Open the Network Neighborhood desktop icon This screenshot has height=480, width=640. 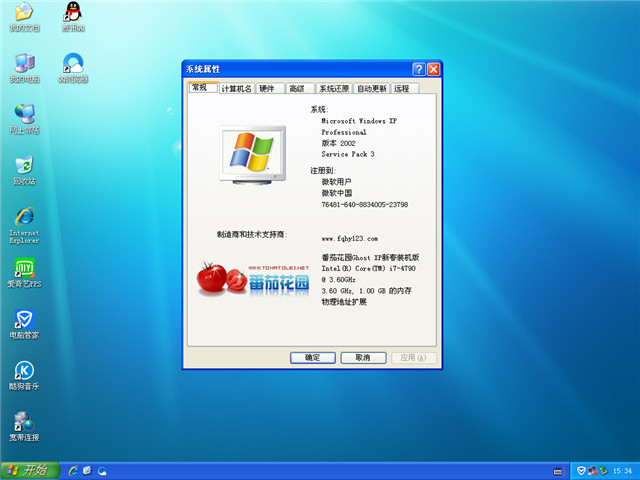pyautogui.click(x=24, y=119)
